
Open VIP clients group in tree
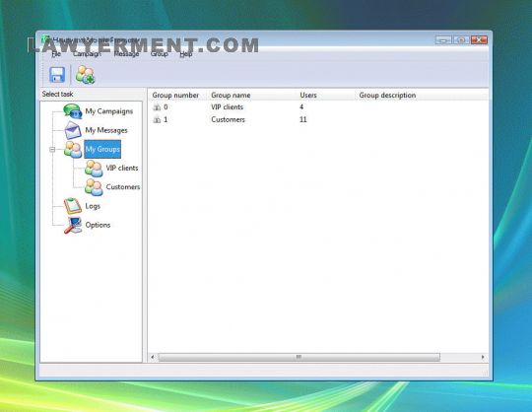[x=122, y=168]
